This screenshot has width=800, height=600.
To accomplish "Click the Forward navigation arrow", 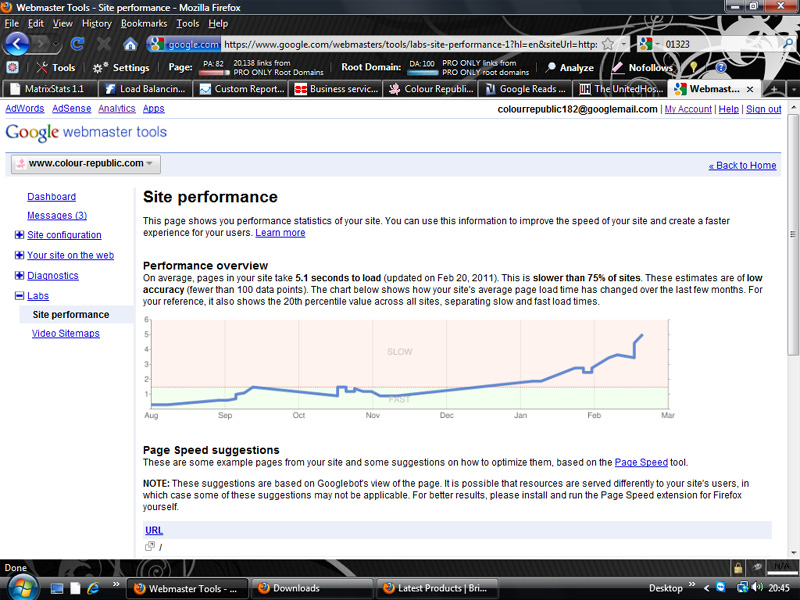I will coord(42,44).
